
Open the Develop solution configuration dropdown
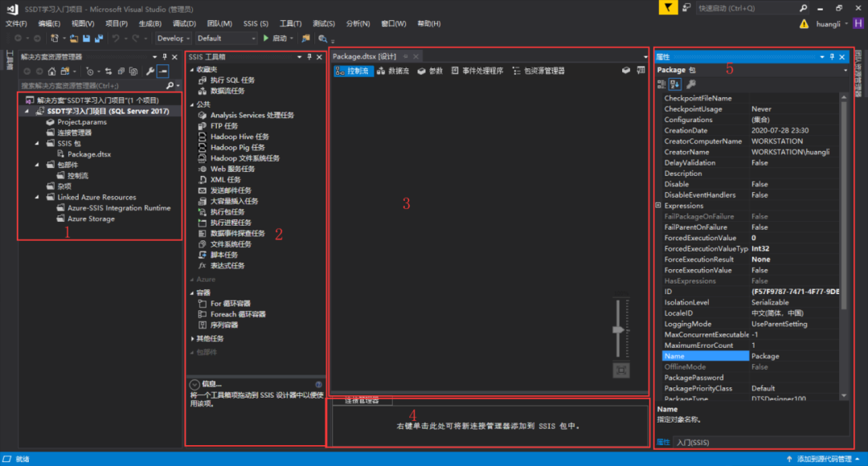click(174, 39)
